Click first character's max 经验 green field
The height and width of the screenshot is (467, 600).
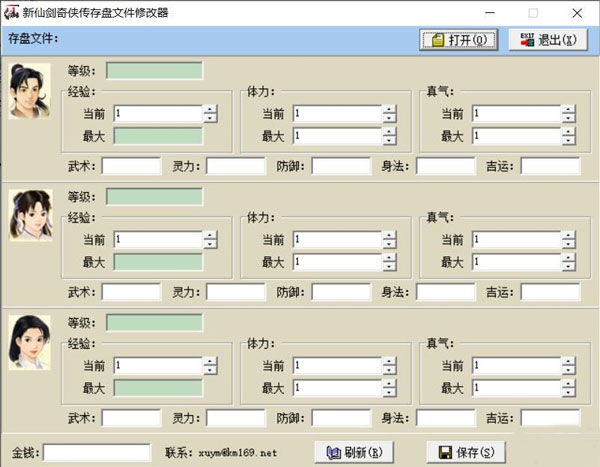(158, 136)
